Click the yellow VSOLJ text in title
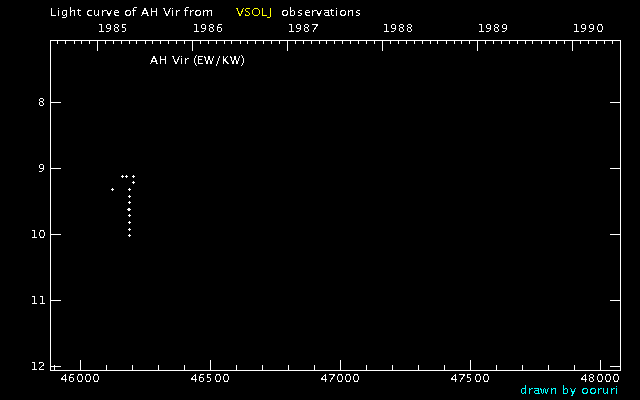This screenshot has width=640, height=400. click(x=254, y=12)
